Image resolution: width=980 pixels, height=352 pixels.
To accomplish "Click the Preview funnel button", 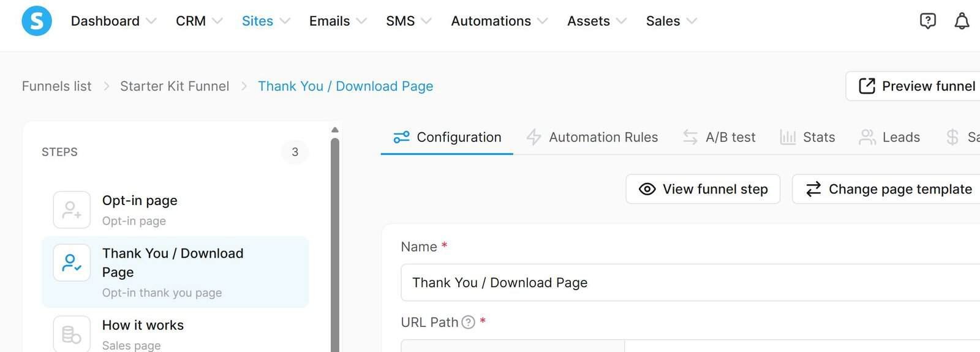I will pos(913,86).
